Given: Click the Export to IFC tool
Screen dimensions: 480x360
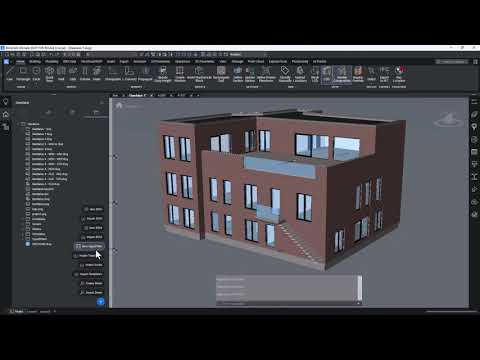Looking at the screenshot, I should 384,74.
